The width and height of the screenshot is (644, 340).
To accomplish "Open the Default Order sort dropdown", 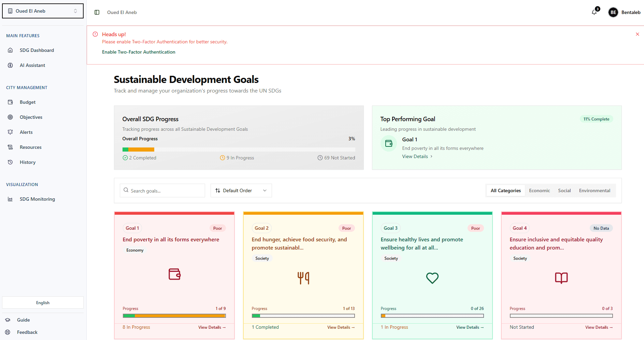I will (x=241, y=190).
